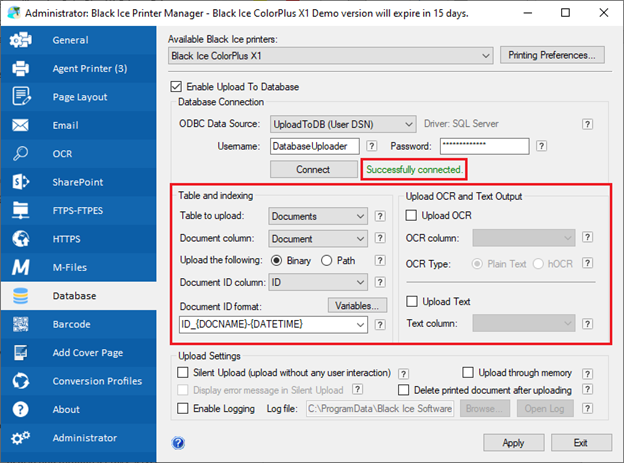Click the Username input field

(315, 146)
